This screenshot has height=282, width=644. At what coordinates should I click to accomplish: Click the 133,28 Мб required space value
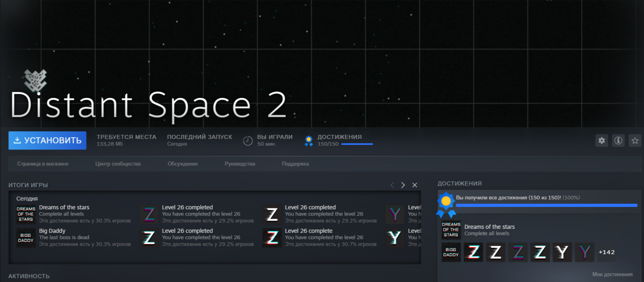point(110,144)
